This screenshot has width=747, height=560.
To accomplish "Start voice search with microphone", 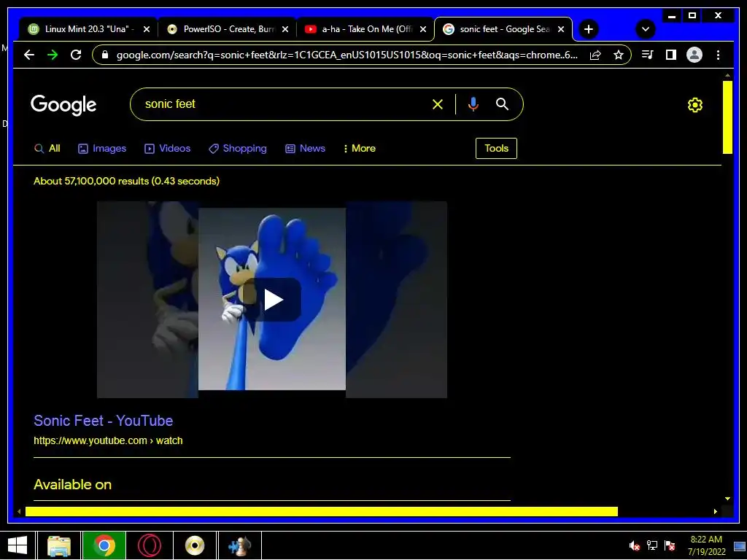I will pos(473,104).
